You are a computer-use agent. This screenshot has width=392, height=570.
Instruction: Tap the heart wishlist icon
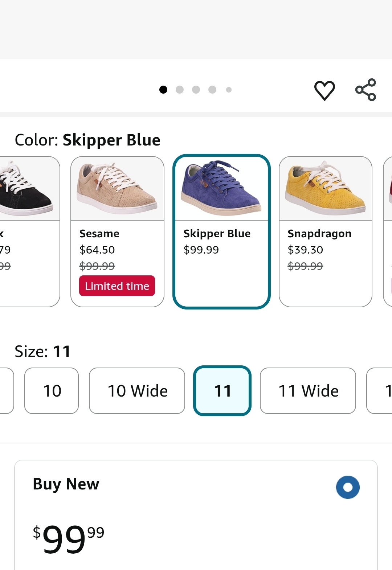(x=324, y=90)
